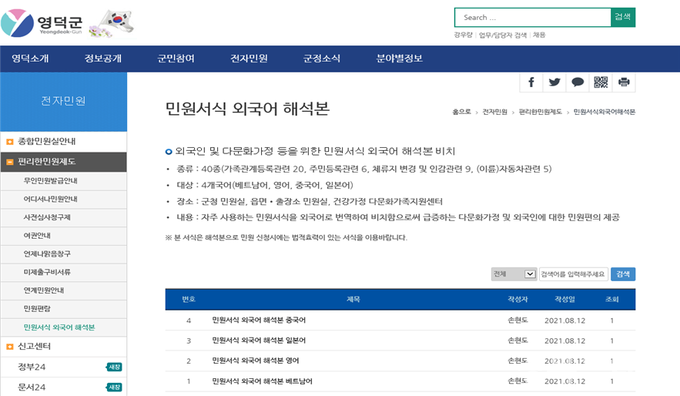
Task: Click the 조회 column header
Action: pos(612,299)
